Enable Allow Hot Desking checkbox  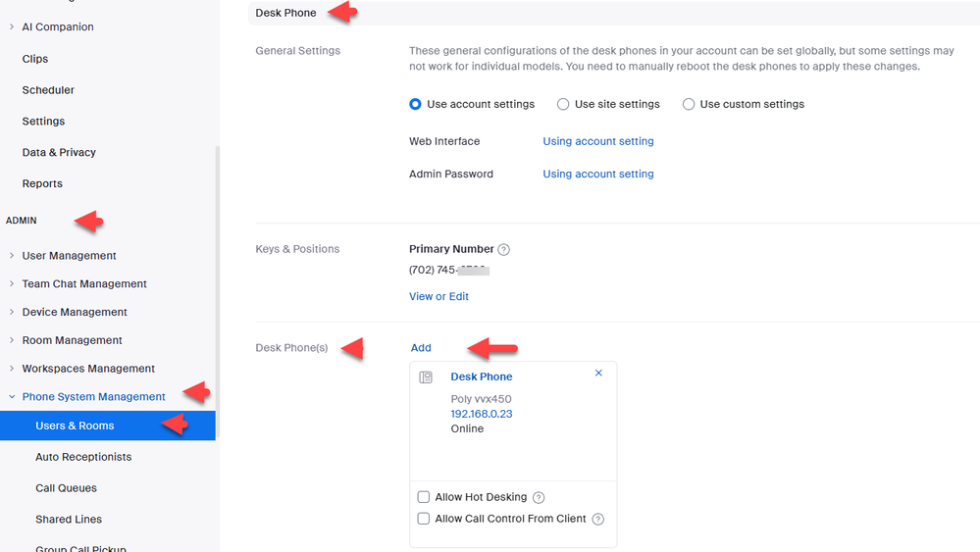[424, 497]
